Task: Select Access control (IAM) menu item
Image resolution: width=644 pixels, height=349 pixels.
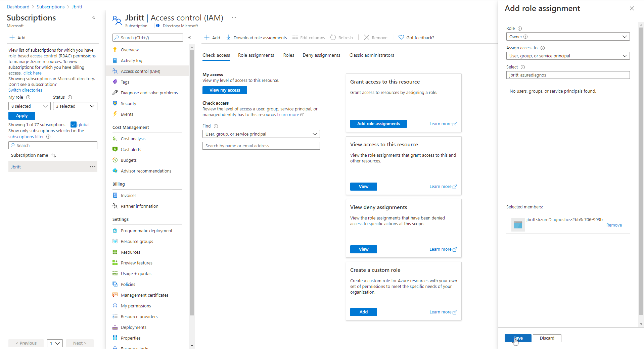Action: pyautogui.click(x=147, y=71)
